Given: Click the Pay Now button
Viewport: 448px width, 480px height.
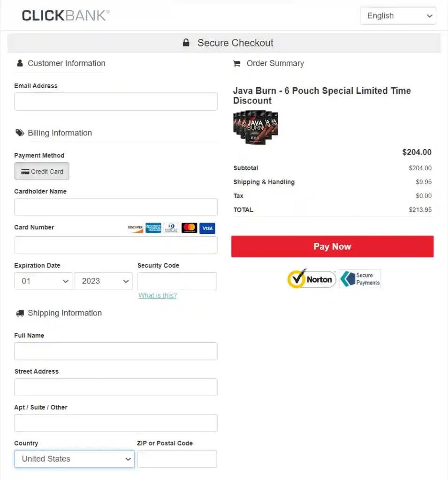Looking at the screenshot, I should (x=332, y=247).
